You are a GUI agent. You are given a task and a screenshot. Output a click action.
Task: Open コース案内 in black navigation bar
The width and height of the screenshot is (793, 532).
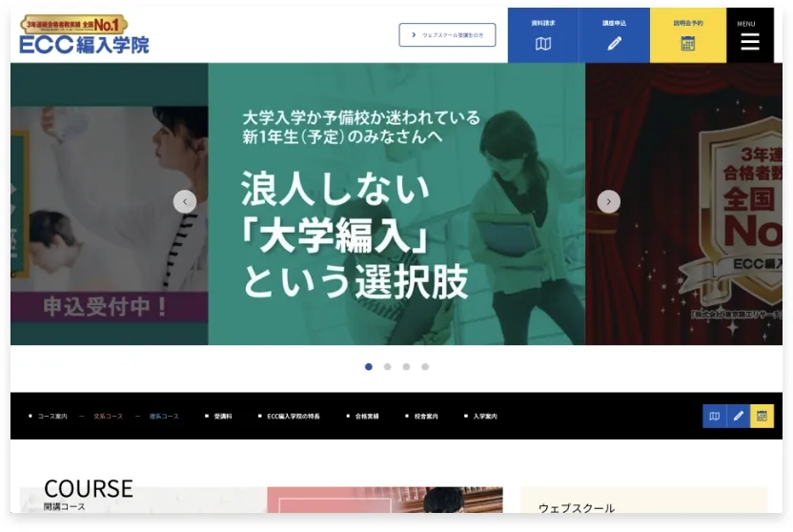click(52, 417)
